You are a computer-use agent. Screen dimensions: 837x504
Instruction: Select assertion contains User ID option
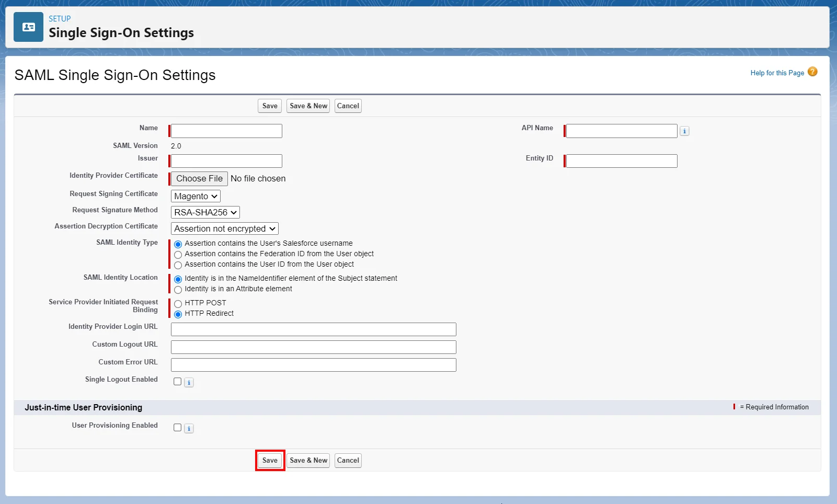coord(178,265)
